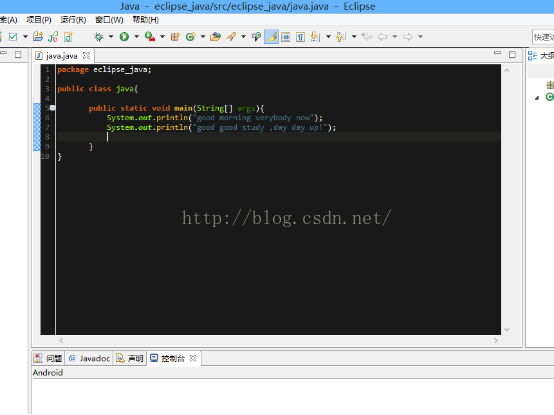Click the New Java Class icon
554x415 pixels.
pos(191,36)
